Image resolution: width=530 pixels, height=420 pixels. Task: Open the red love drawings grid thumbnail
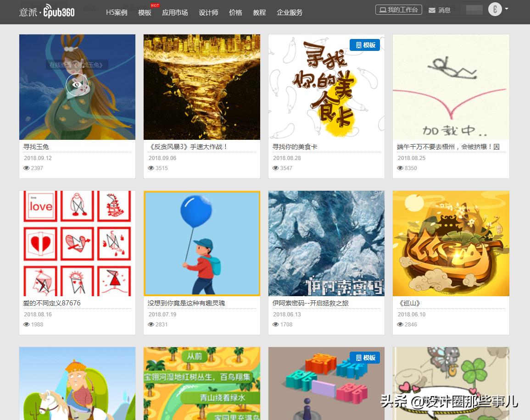click(x=77, y=243)
